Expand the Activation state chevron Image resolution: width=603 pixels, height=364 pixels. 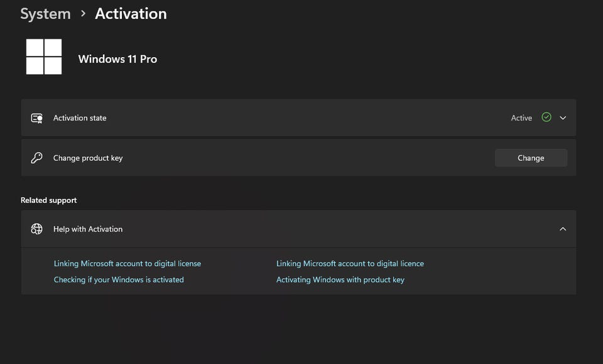coord(563,118)
